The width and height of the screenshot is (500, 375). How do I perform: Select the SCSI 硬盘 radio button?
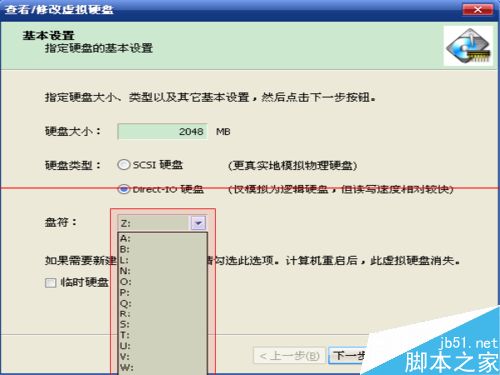124,165
